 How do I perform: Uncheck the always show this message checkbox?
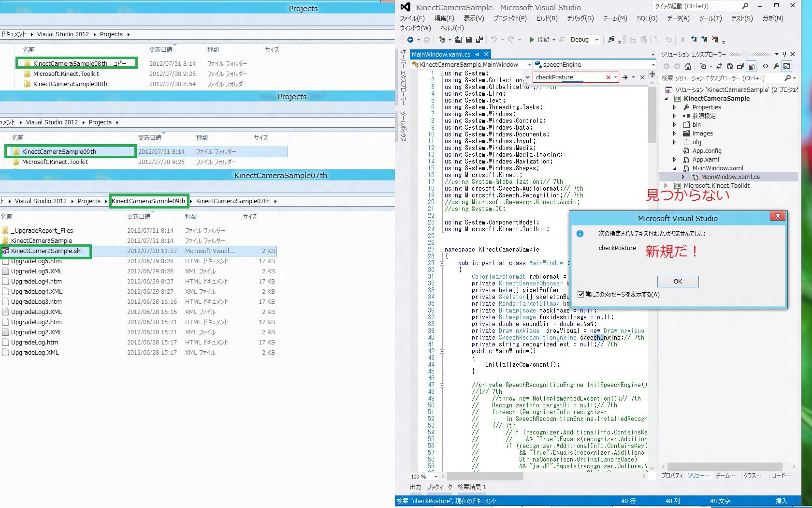(581, 294)
